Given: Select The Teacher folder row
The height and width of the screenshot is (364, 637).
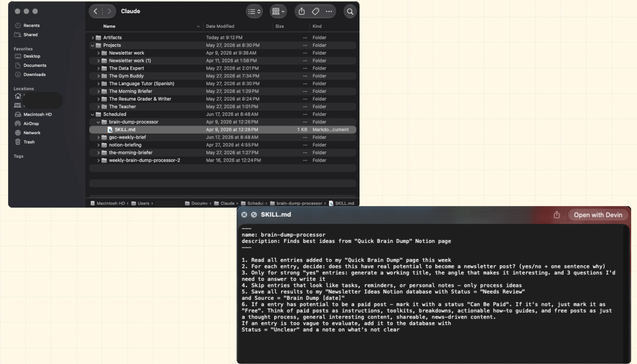Looking at the screenshot, I should click(222, 106).
